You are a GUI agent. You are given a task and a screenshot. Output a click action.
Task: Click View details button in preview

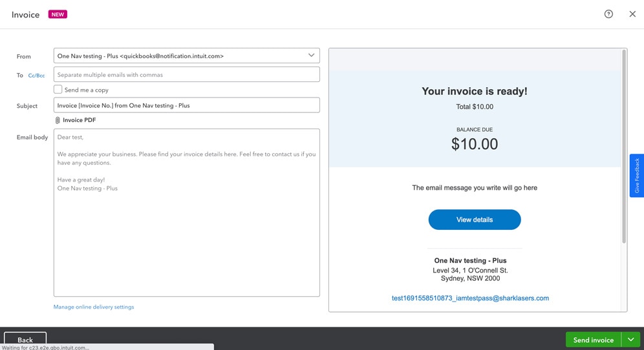point(475,220)
